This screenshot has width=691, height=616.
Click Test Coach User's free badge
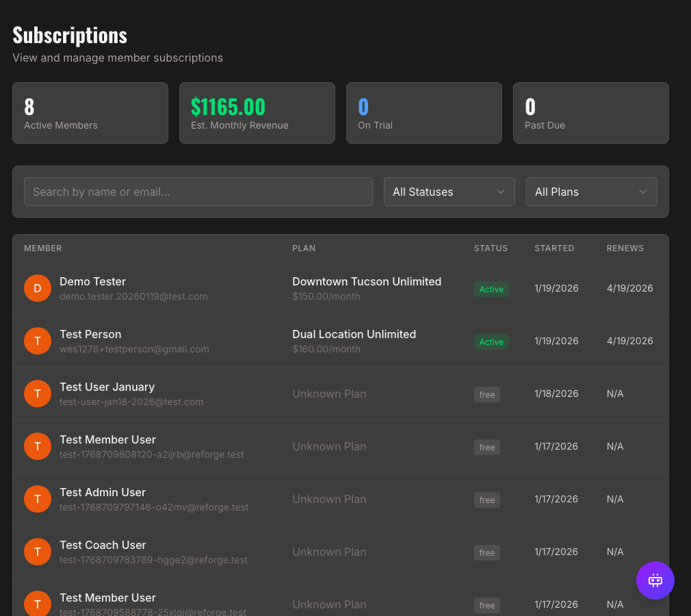click(487, 552)
